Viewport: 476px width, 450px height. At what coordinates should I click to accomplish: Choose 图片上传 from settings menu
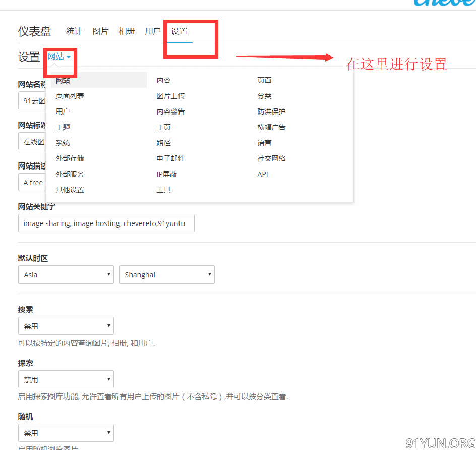click(170, 96)
